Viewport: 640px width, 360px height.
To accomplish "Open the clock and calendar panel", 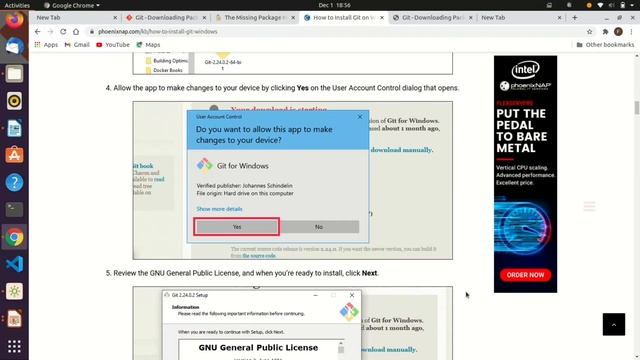I will coord(334,5).
